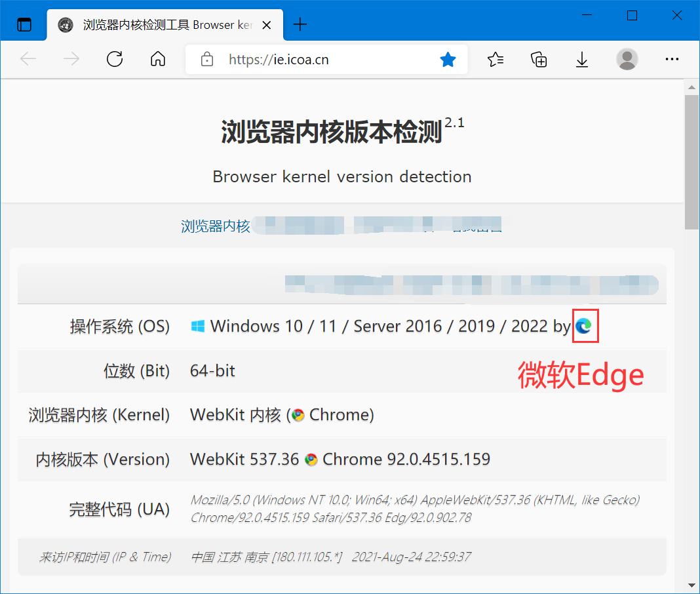Click the scrollbar up arrow
Screen dimensions: 700x594
click(691, 87)
